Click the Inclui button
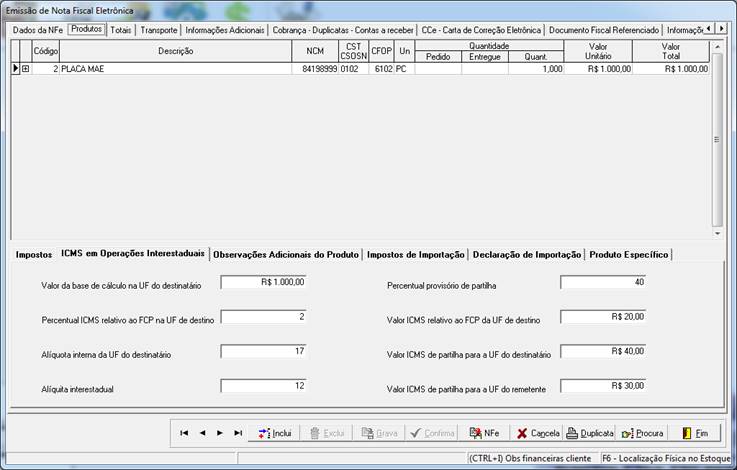The width and height of the screenshot is (737, 470). tap(274, 433)
